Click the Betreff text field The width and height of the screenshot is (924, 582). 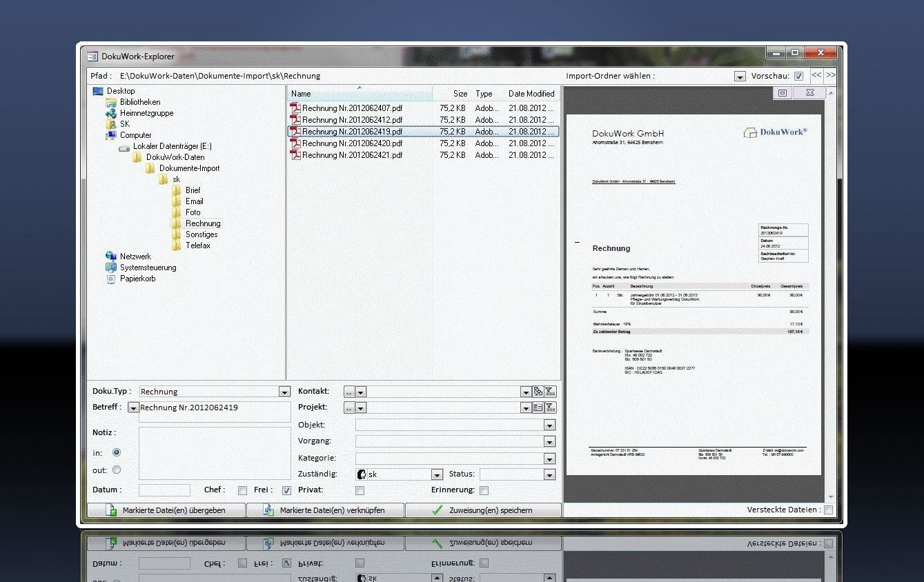(x=215, y=412)
